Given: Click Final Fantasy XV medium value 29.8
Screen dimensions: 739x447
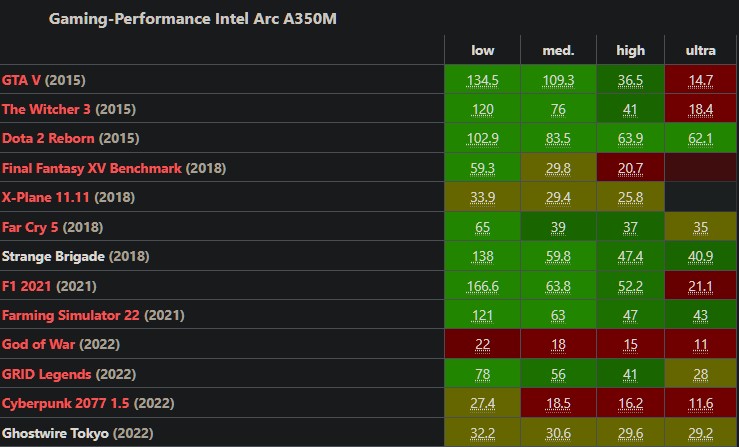Looking at the screenshot, I should [x=558, y=168].
